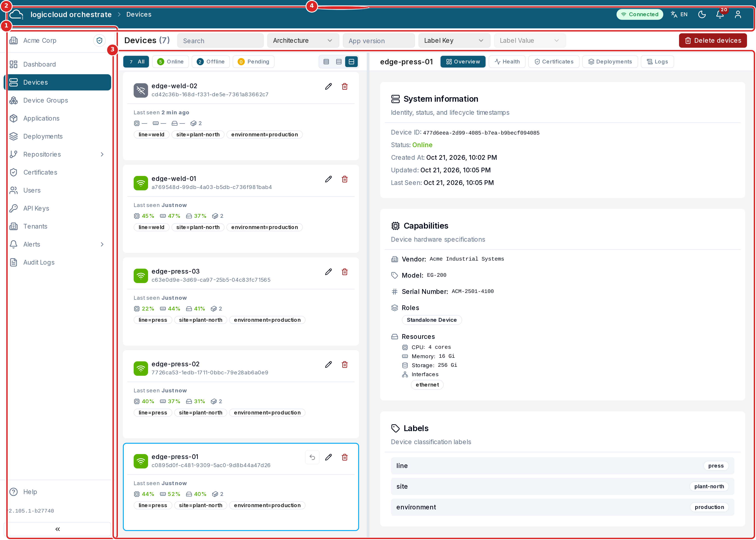Open Device Groups in sidebar

point(58,100)
